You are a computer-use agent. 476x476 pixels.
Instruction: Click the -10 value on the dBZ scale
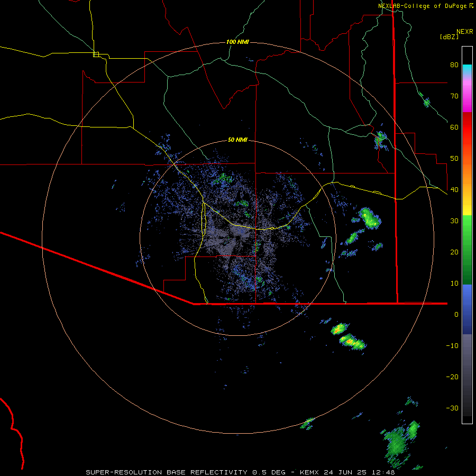coord(452,346)
